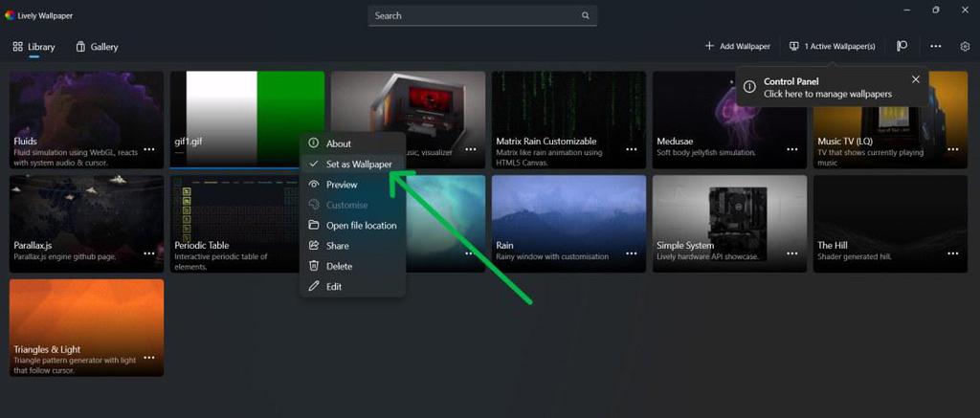Open the settings gear icon

[965, 46]
